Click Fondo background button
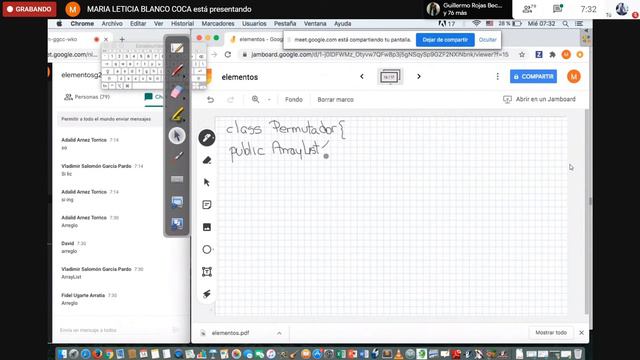This screenshot has width=640, height=360. pyautogui.click(x=293, y=100)
